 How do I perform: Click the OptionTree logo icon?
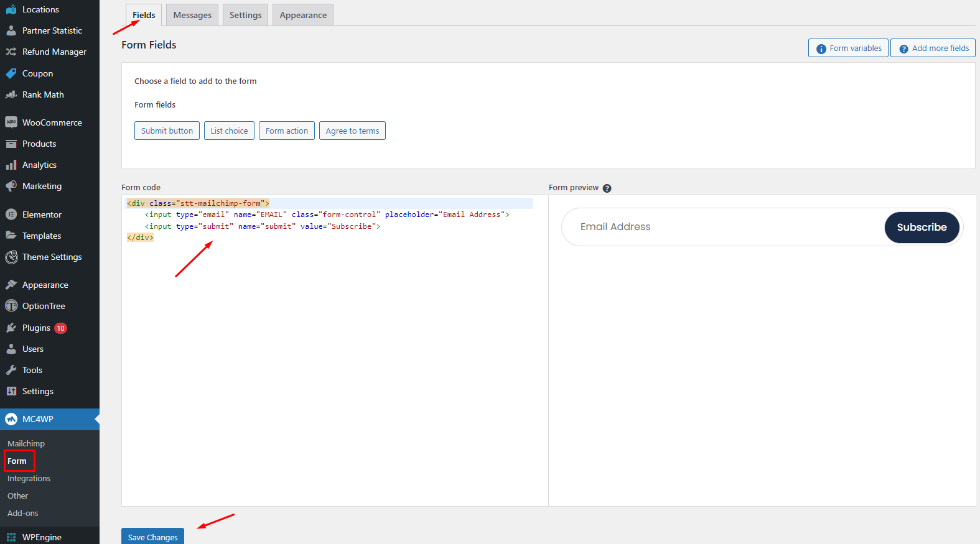click(x=11, y=306)
